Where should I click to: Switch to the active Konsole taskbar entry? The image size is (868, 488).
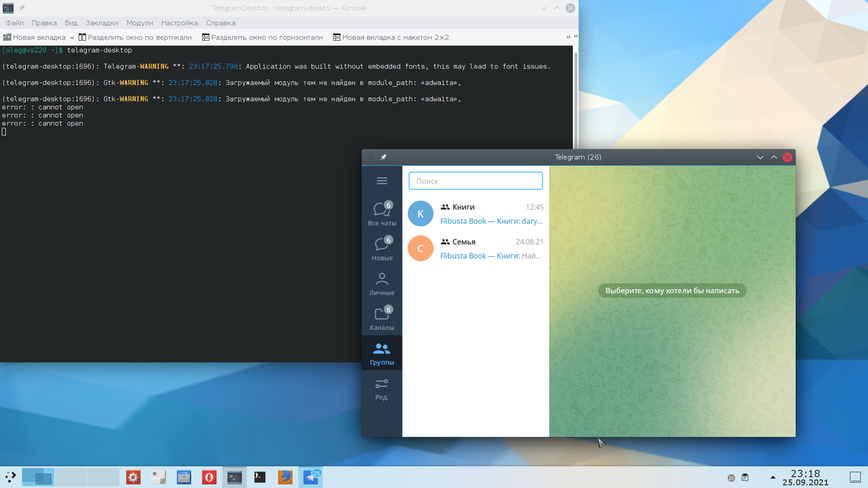point(235,477)
